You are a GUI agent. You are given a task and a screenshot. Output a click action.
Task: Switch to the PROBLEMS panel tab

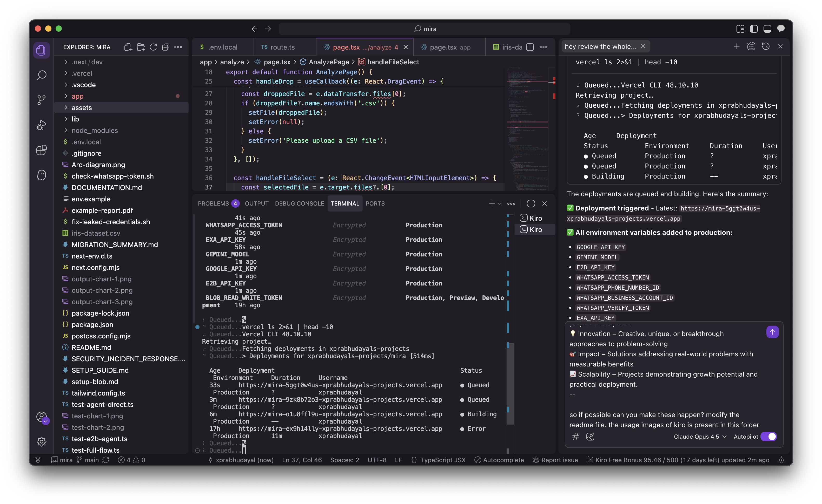[x=213, y=203]
